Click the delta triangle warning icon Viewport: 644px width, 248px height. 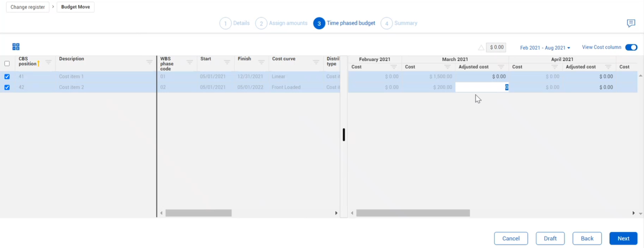point(481,48)
